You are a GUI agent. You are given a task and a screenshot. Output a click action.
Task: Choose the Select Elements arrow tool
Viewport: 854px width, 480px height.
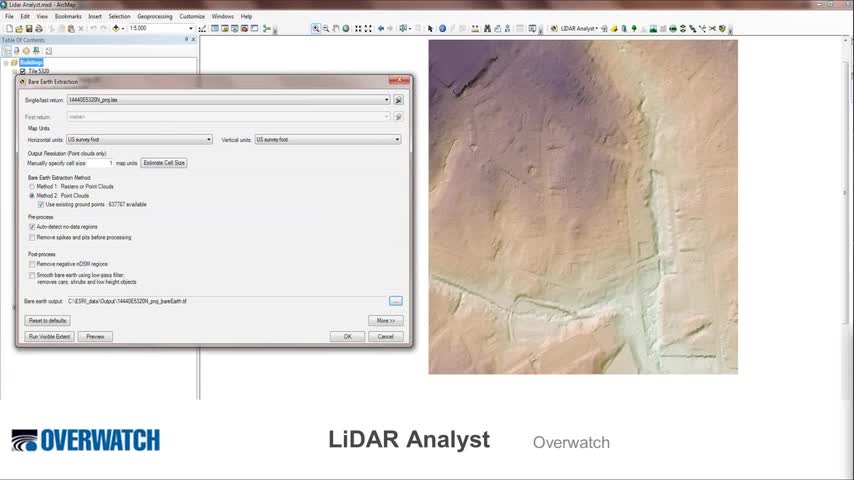430,28
